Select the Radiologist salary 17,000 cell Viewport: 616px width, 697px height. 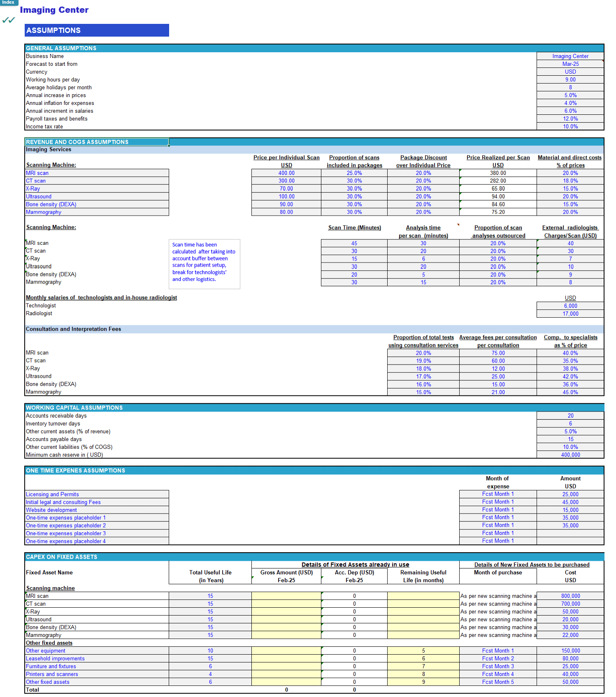click(x=570, y=314)
